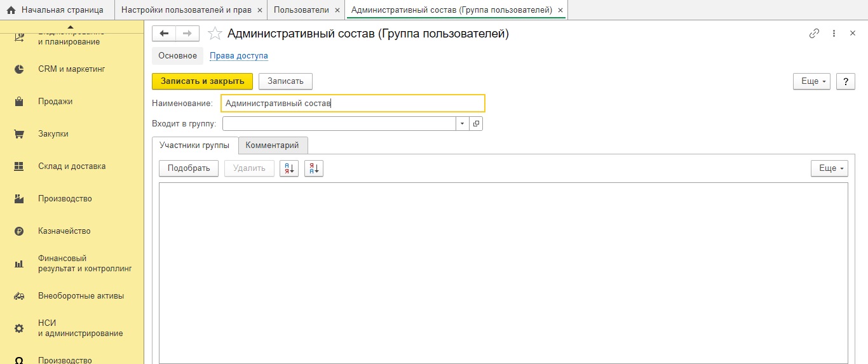The height and width of the screenshot is (364, 868).
Task: Close the Административный состав tab
Action: (560, 10)
